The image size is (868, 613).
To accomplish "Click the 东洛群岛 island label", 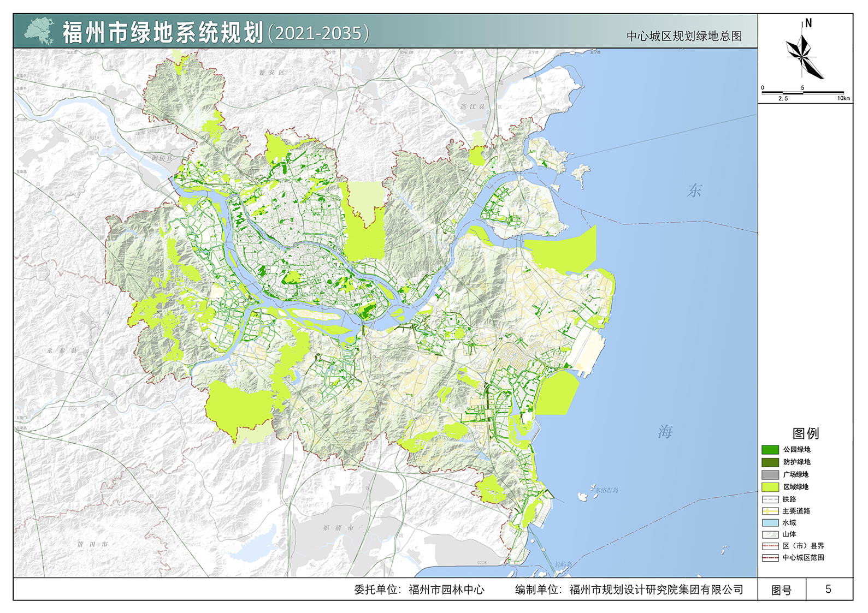I will (606, 490).
